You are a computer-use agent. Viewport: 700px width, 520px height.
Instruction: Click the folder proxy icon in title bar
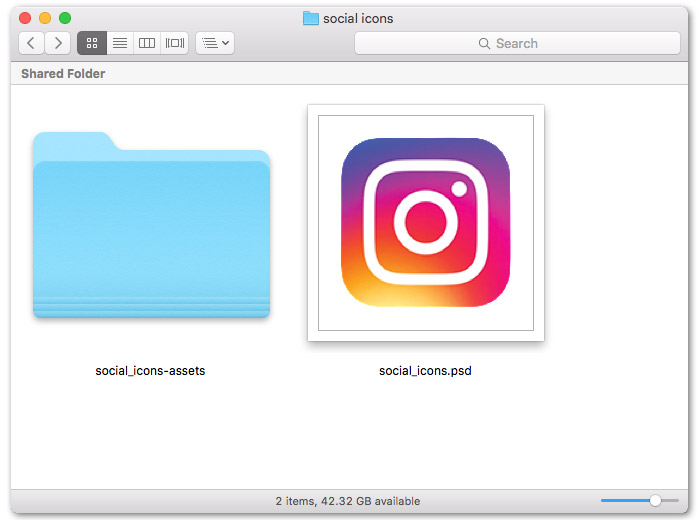[x=311, y=18]
